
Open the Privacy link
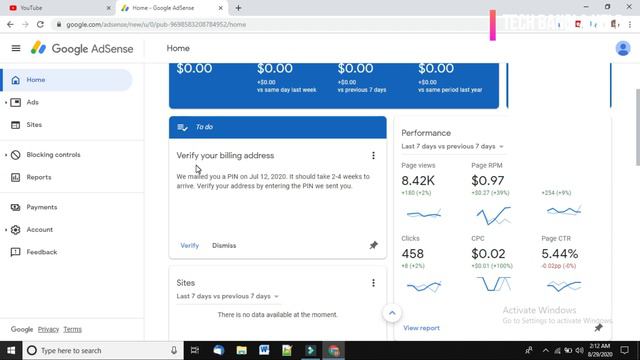(48, 329)
